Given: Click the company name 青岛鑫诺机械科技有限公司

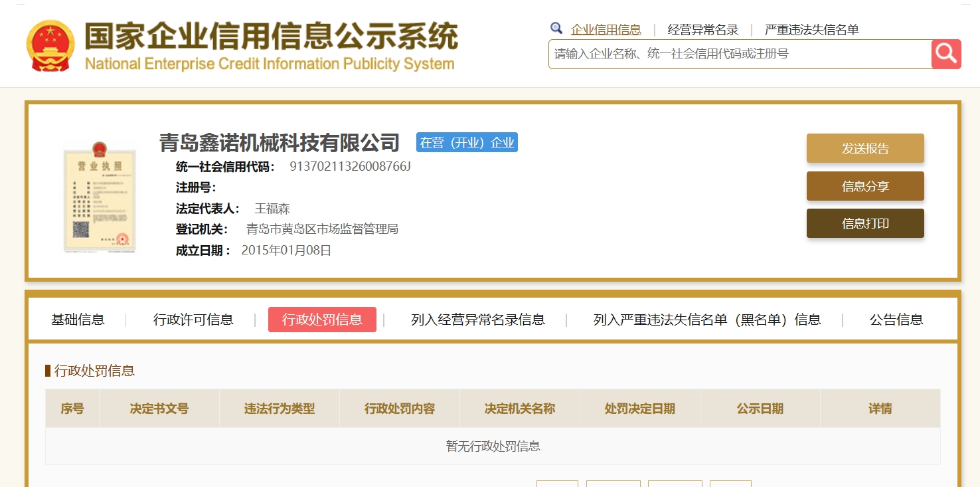Looking at the screenshot, I should tap(280, 142).
